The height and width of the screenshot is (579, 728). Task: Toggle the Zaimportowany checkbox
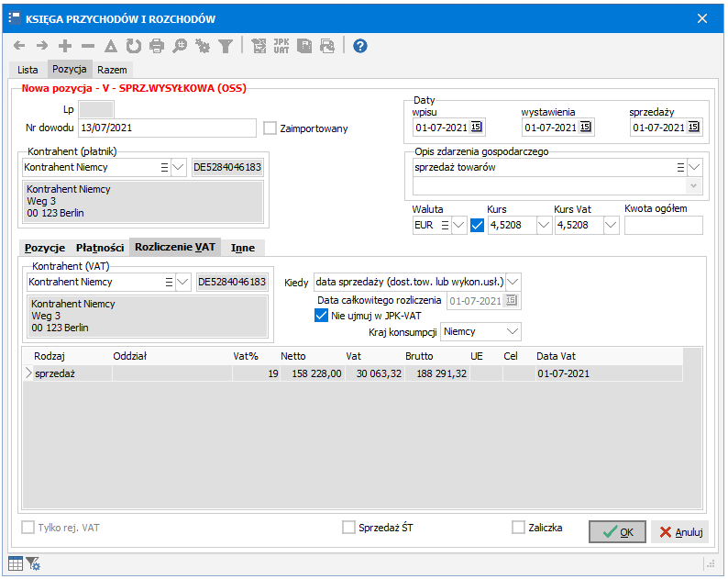(270, 128)
